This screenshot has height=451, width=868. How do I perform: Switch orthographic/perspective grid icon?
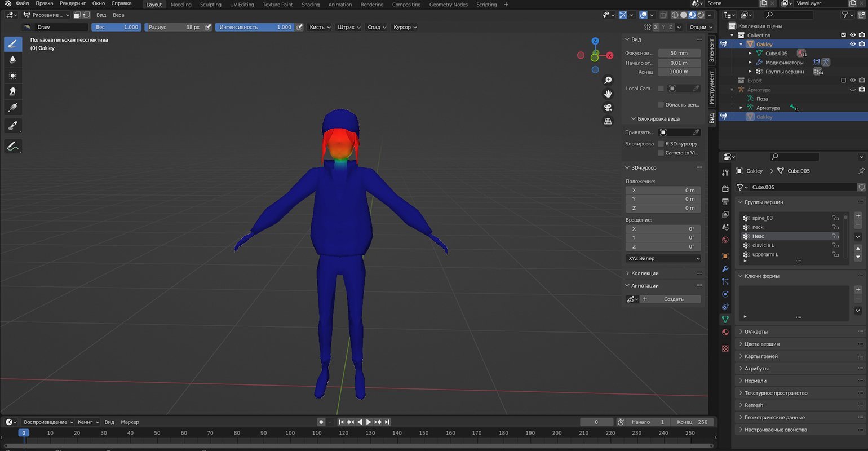pos(608,121)
